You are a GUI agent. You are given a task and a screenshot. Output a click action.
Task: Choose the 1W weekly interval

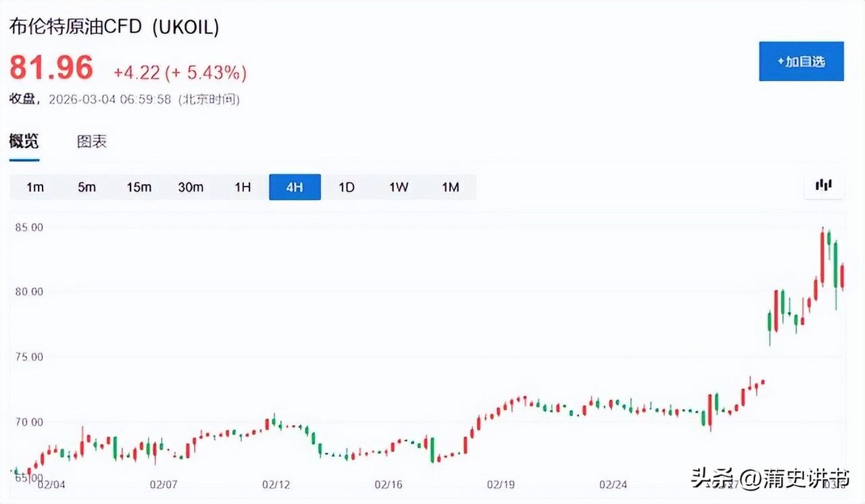398,187
